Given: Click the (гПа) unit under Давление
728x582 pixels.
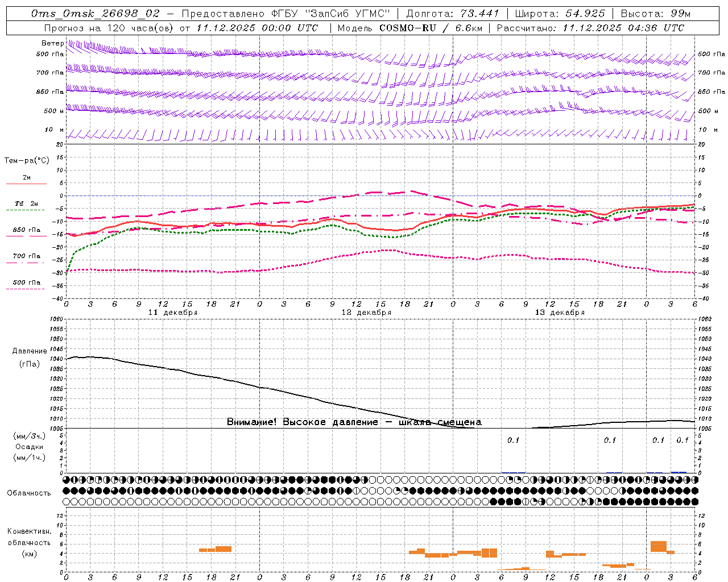Looking at the screenshot, I should 30,364.
